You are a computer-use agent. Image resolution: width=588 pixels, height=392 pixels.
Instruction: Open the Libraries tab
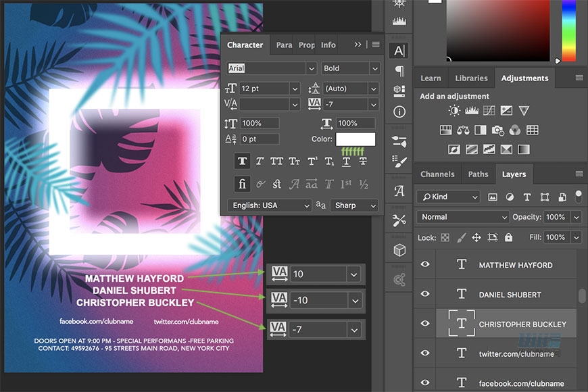tap(471, 78)
